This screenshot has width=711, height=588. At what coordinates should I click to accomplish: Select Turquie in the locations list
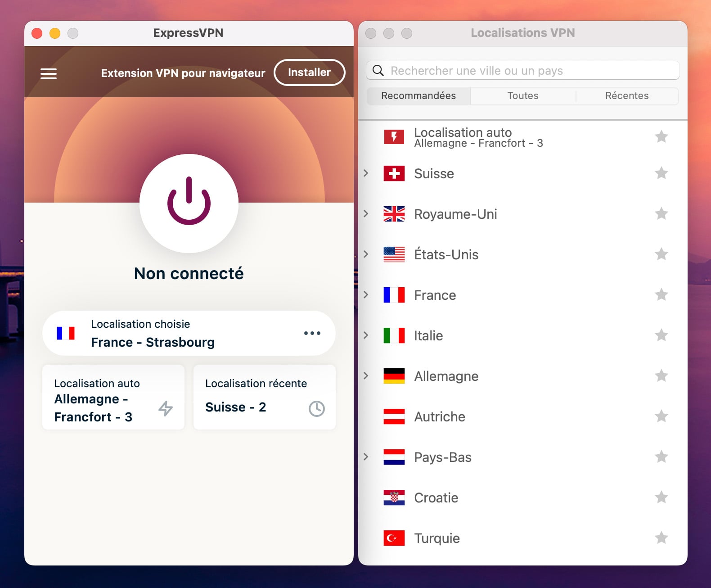pyautogui.click(x=523, y=538)
